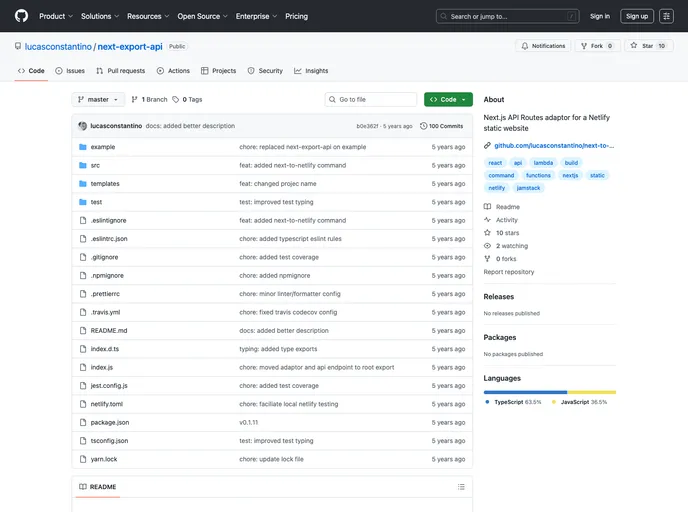Click the file icon beside yarn.lock
688x512 pixels.
pos(82,459)
